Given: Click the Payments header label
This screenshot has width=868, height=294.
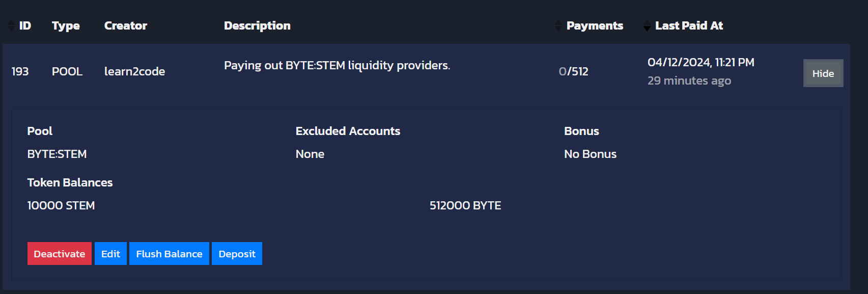Looking at the screenshot, I should point(595,25).
